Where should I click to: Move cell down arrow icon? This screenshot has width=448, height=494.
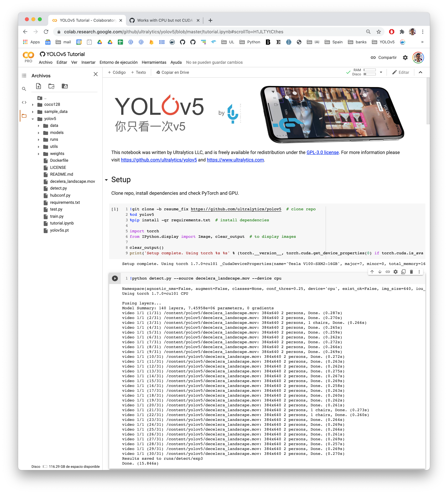tap(380, 272)
